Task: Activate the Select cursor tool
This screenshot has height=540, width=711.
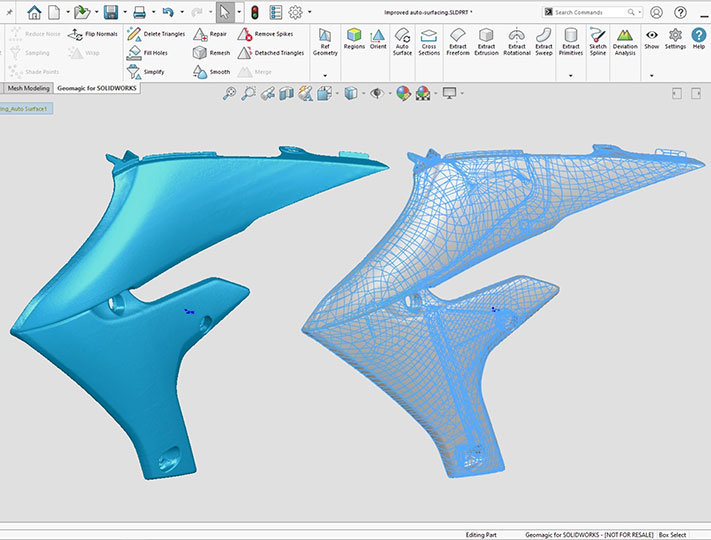Action: (224, 13)
